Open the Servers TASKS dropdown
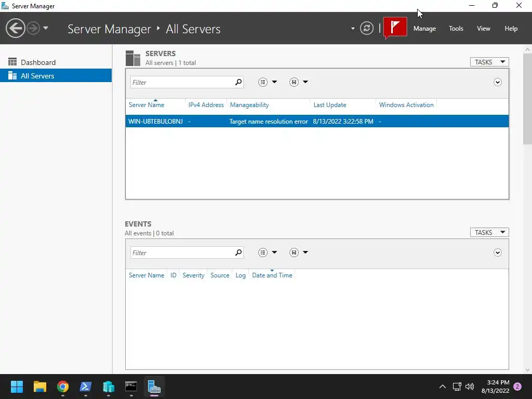Screen dimensions: 532x399 click(489, 62)
